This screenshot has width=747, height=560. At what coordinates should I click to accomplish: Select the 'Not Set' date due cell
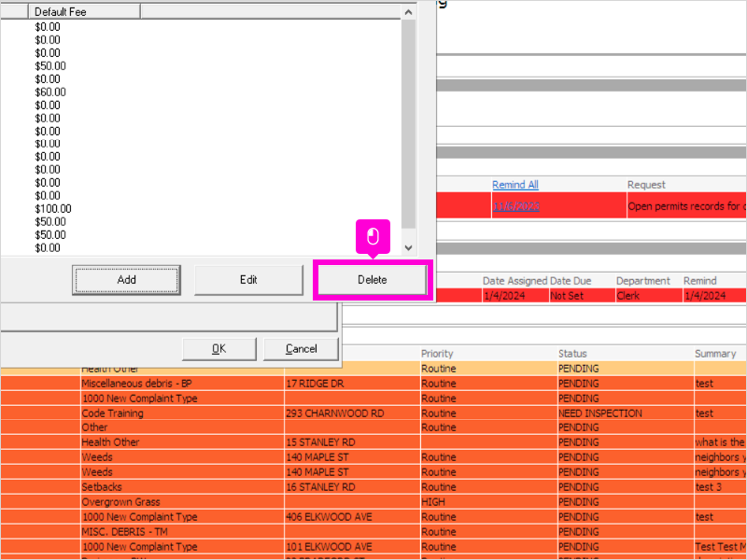582,296
